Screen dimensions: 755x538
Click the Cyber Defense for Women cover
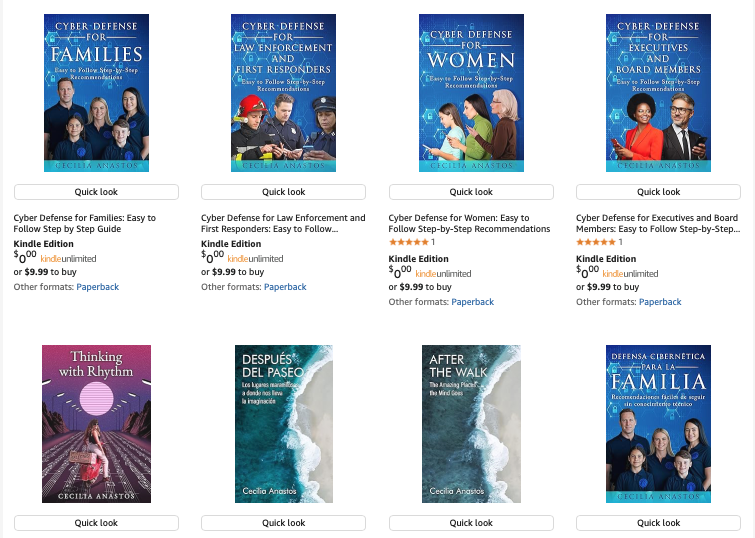click(471, 93)
